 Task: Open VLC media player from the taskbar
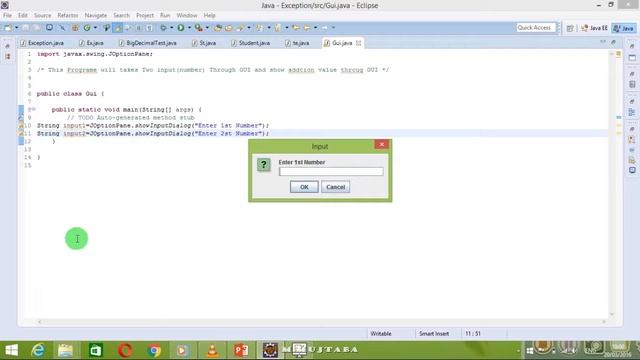click(212, 350)
